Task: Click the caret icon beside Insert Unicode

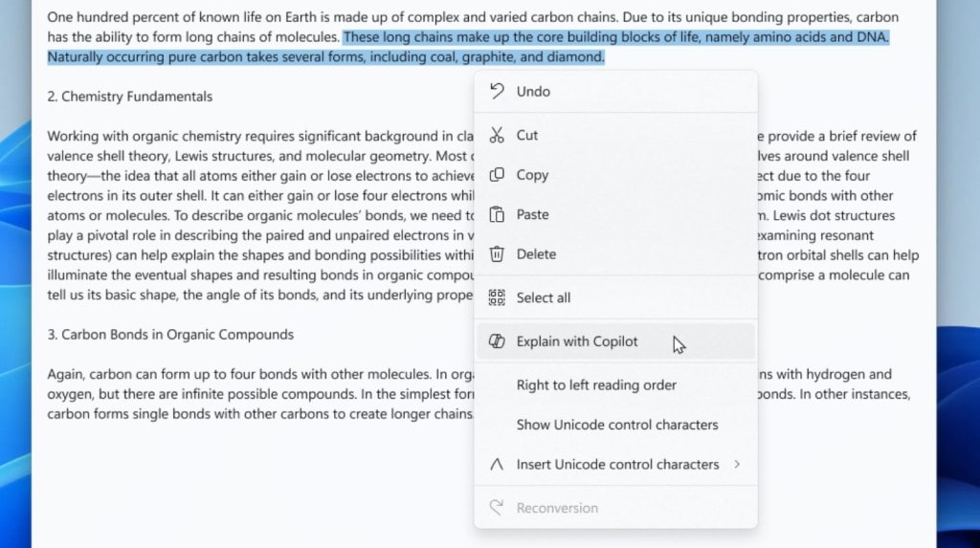Action: 496,464
